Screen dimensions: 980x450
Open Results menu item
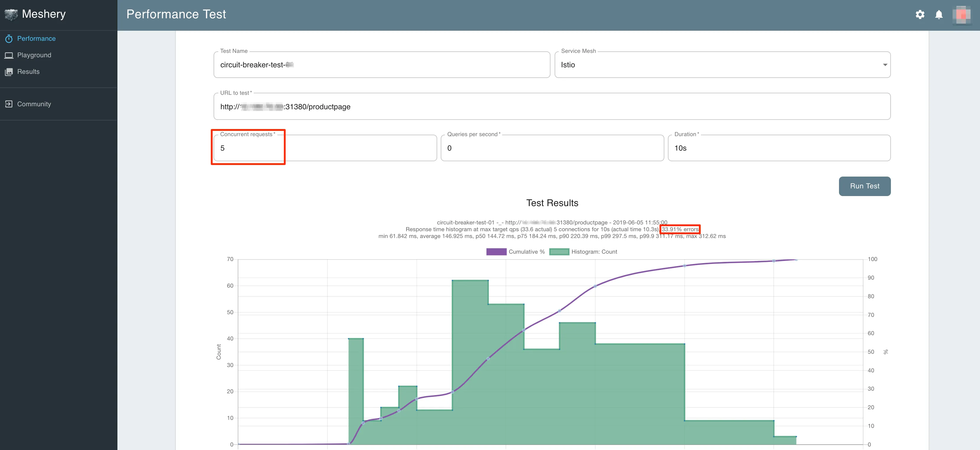pos(29,72)
